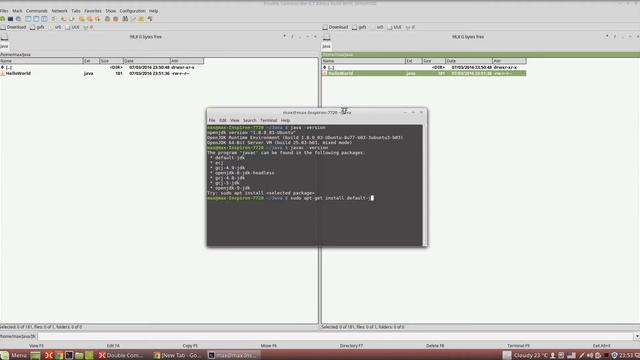Open the left panel drive list icon

point(4,37)
